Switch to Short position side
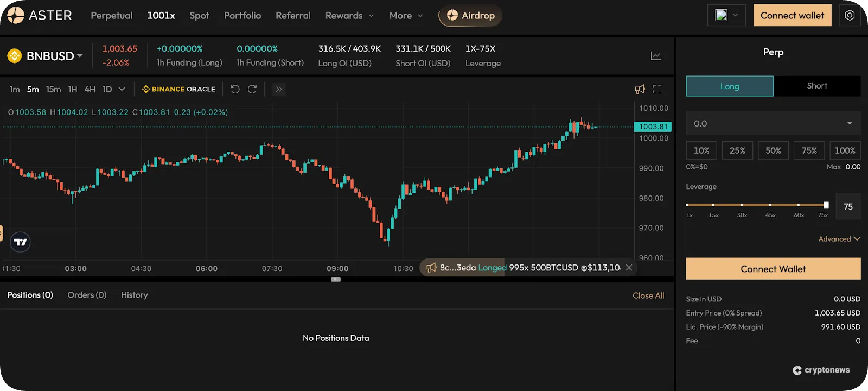 click(x=817, y=86)
